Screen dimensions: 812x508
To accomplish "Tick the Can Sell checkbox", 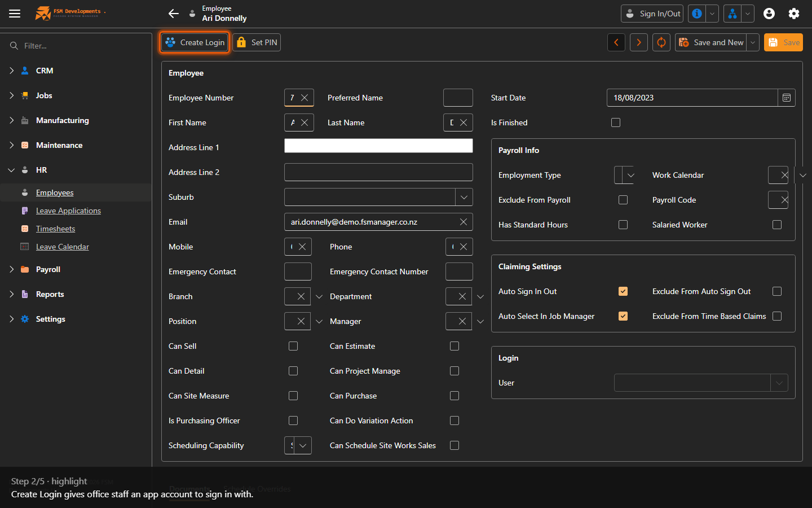I will click(293, 346).
